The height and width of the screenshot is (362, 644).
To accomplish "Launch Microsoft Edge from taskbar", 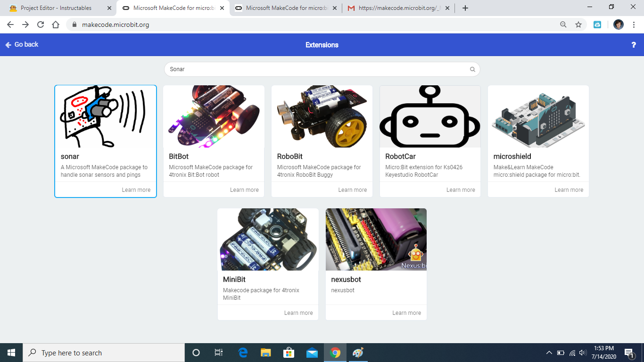I will [x=243, y=353].
